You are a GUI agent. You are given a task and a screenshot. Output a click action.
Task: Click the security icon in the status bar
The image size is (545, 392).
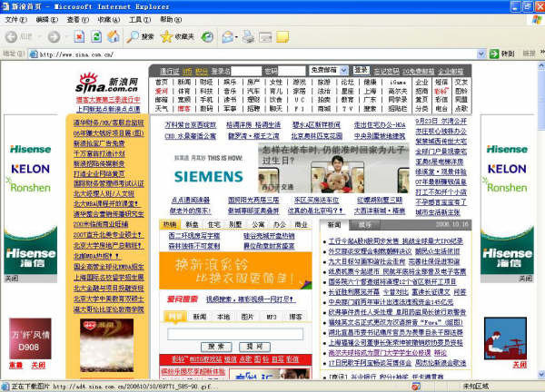coord(416,386)
